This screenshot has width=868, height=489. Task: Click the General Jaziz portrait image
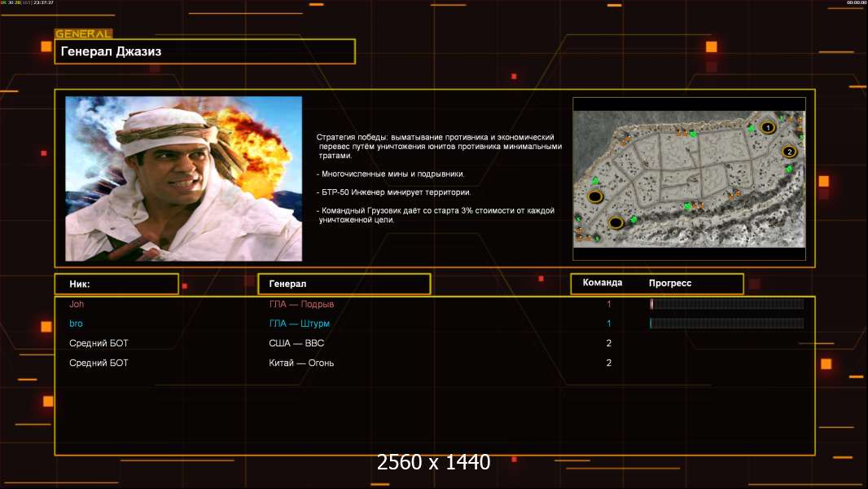(183, 178)
